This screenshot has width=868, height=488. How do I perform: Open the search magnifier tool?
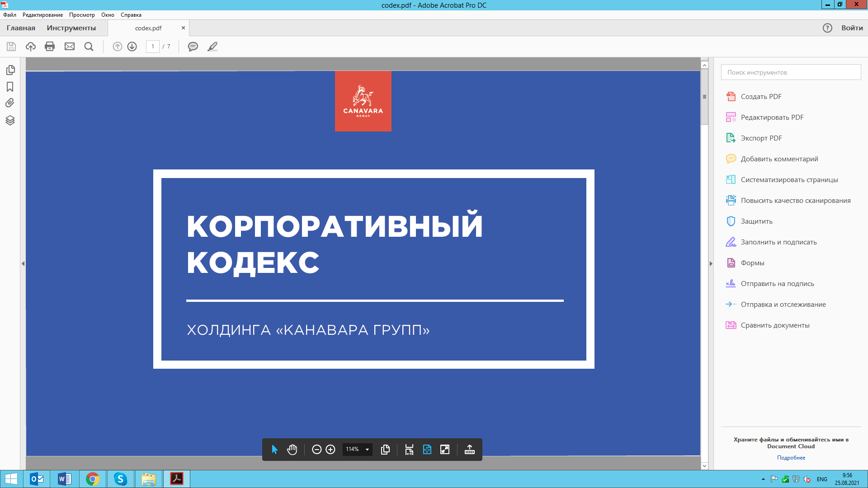[89, 47]
